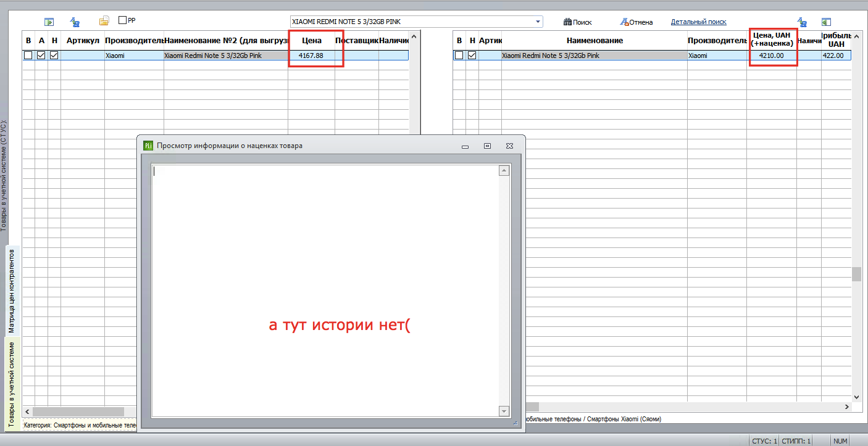Click the Наименование header in right table
The image size is (868, 446).
(x=595, y=41)
